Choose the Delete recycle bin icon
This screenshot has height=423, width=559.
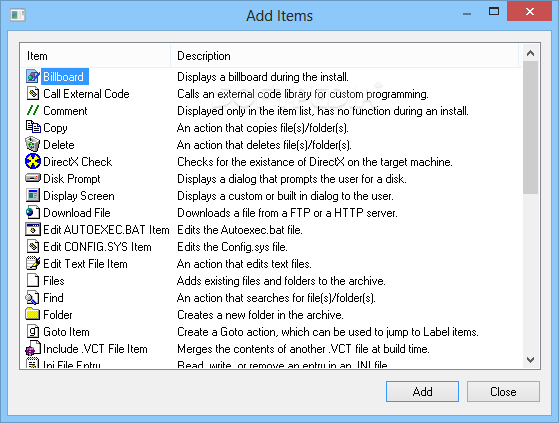(x=33, y=144)
